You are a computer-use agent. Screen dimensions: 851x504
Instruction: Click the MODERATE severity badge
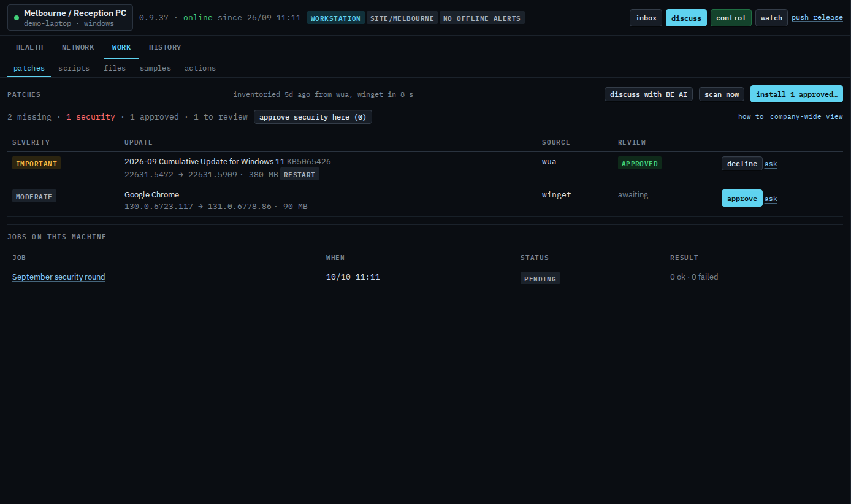[x=34, y=196]
